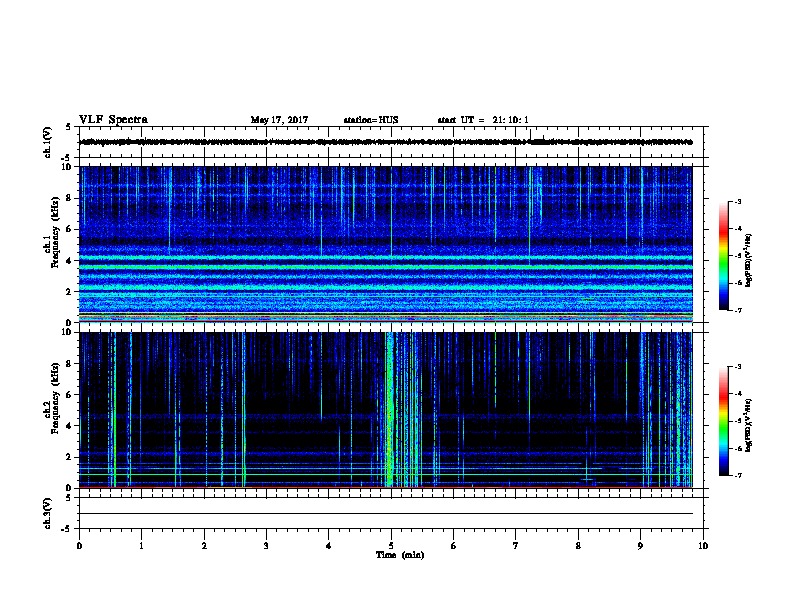Select the date text "May 17, 2017"
Viewport: 792px width, 612px height.
[x=279, y=120]
